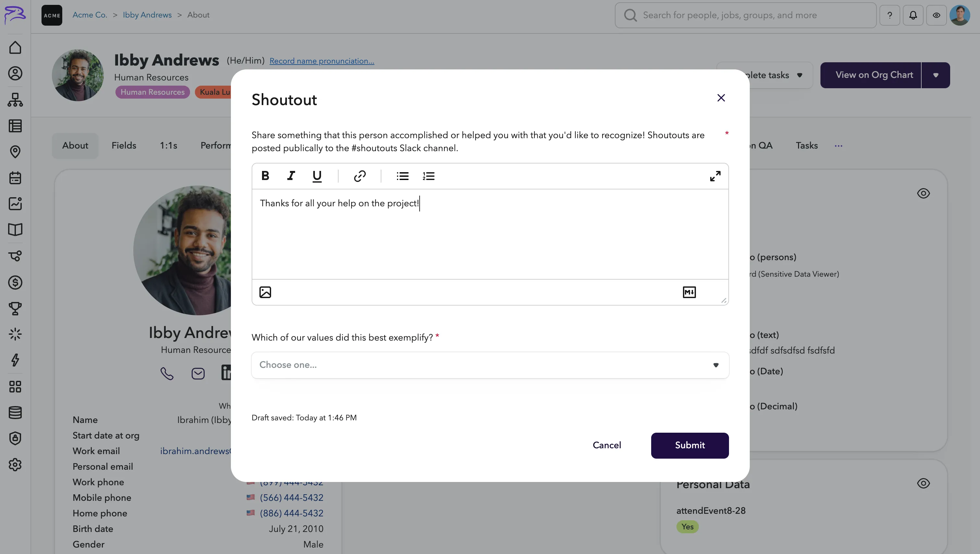980x554 pixels.
Task: Open the more tabs ellipsis menu
Action: click(839, 146)
